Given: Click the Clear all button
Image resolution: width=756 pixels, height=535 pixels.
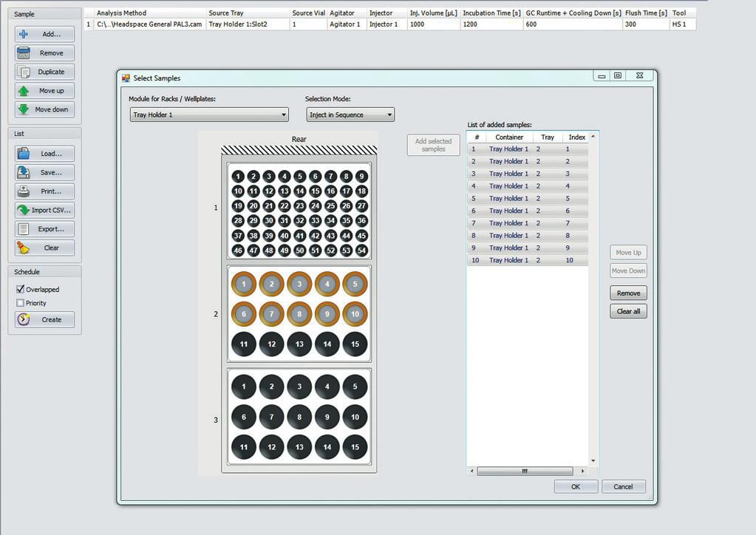Looking at the screenshot, I should (x=627, y=310).
